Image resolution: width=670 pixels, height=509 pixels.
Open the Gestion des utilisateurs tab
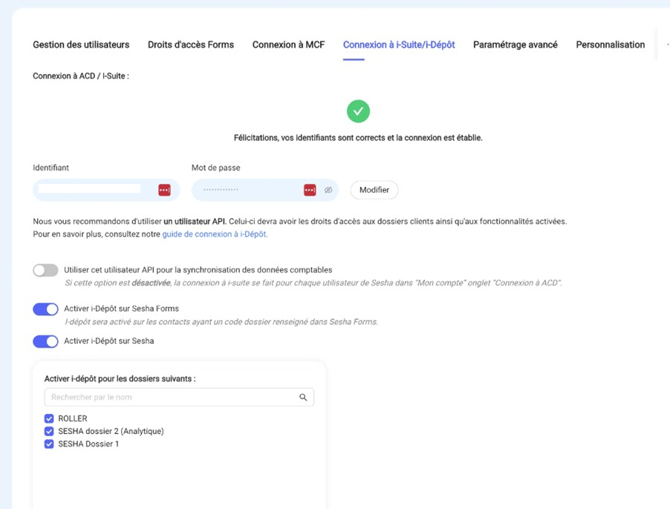[81, 45]
